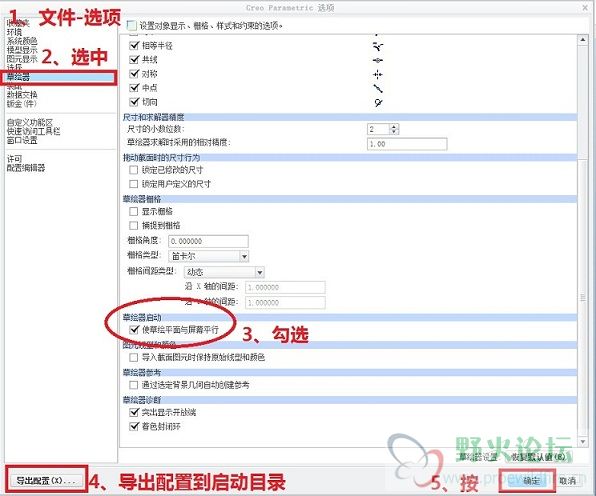This screenshot has height=496, width=596.
Task: Click the scrollbar up arrow
Action: (x=583, y=39)
